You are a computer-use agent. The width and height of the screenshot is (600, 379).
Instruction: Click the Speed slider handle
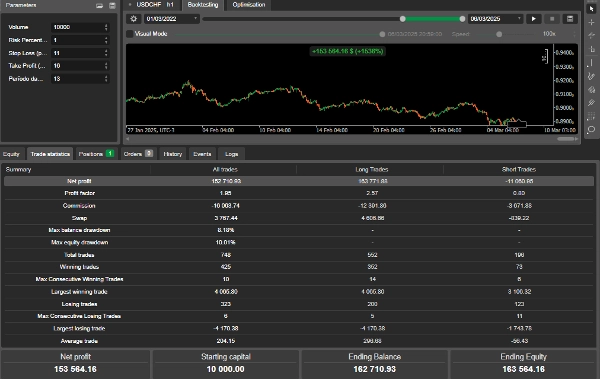[x=499, y=34]
